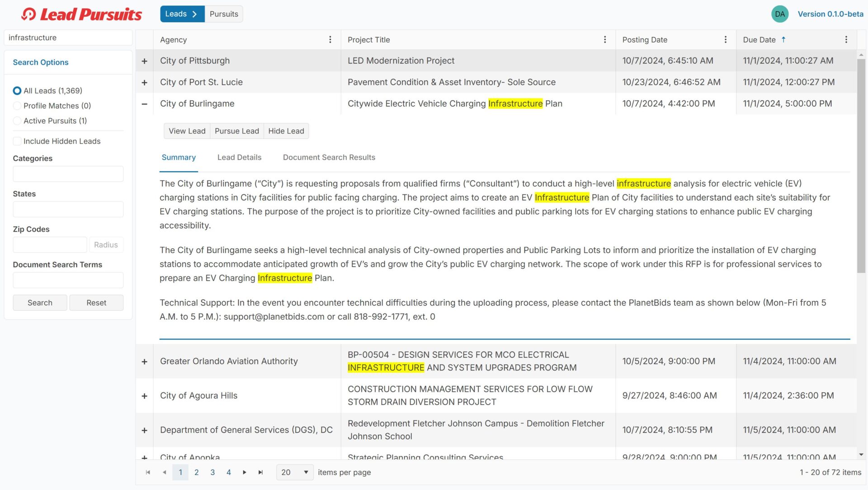The image size is (868, 490).
Task: Open Posting Date column menu dots
Action: click(726, 40)
